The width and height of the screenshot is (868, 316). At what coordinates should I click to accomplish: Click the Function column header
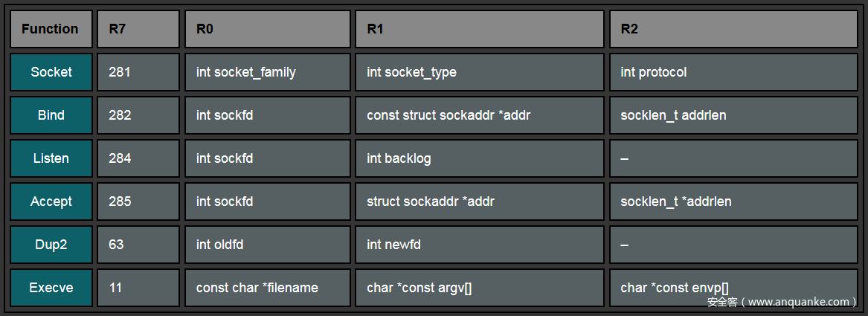[51, 29]
